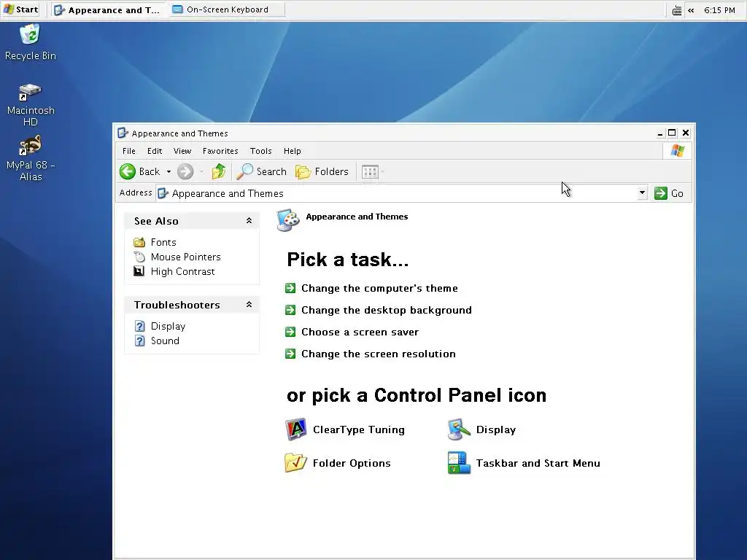Open the Help menu

[x=292, y=151]
